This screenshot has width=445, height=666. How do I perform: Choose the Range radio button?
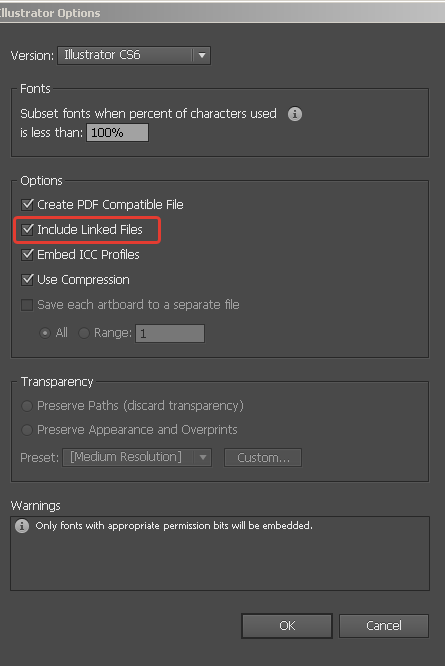tap(84, 333)
